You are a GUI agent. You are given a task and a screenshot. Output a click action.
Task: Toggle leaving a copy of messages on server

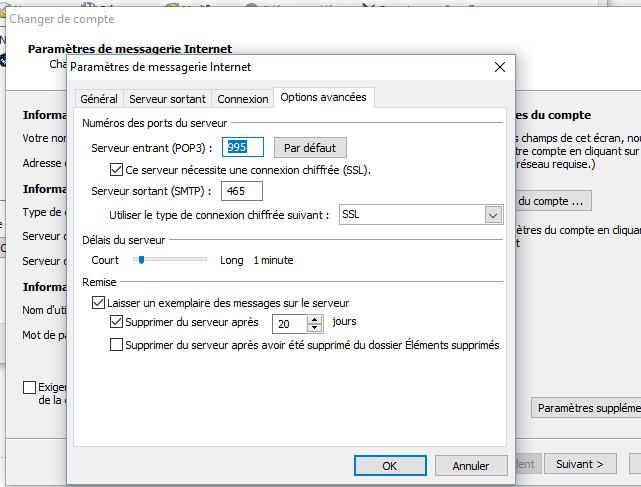click(98, 303)
